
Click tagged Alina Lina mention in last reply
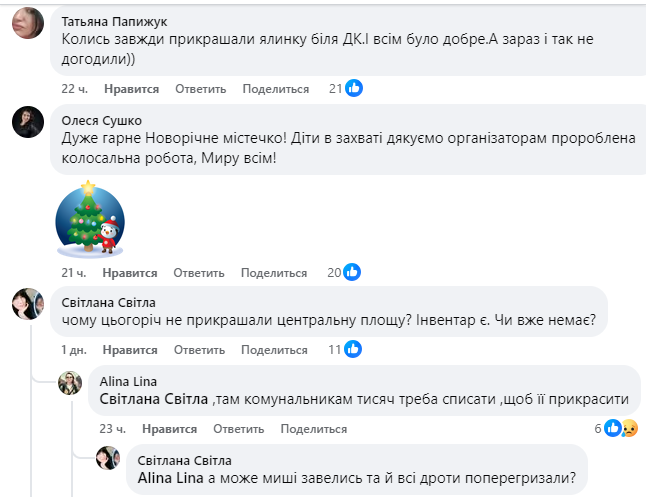click(x=171, y=478)
